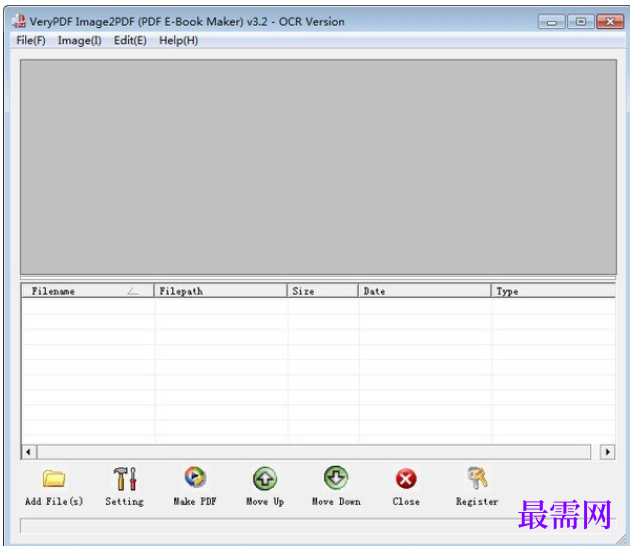Open Setting via the hammer-and-screwdriver icon
Screen dimensions: 630x546
(x=125, y=479)
